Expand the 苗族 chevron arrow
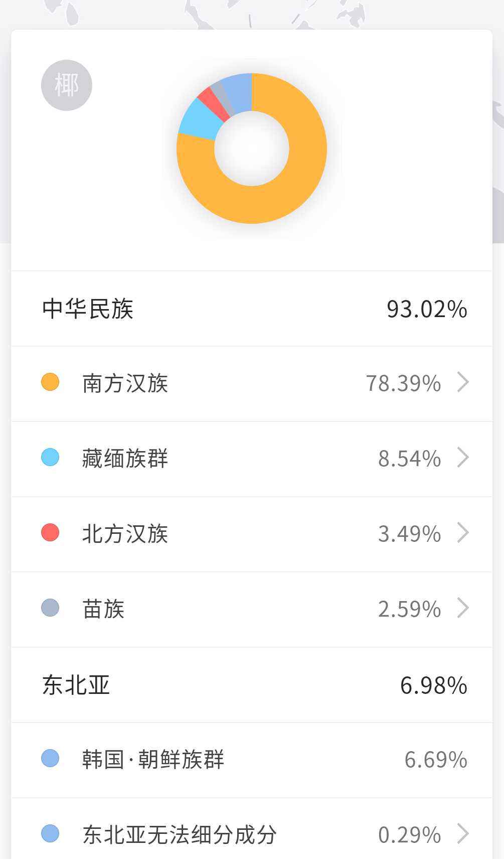504x861 pixels. coord(463,608)
